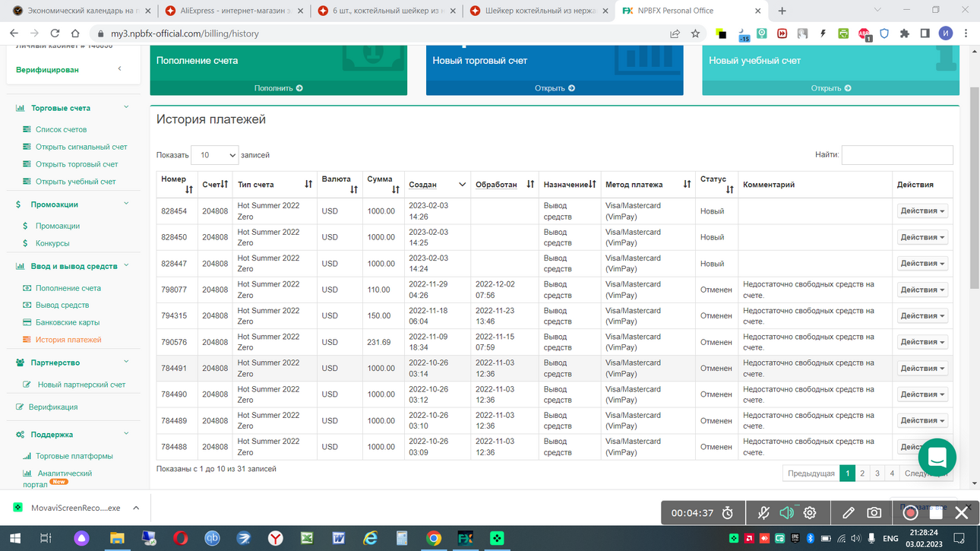The height and width of the screenshot is (551, 980).
Task: Sort the table by the Создан column
Action: click(x=438, y=185)
